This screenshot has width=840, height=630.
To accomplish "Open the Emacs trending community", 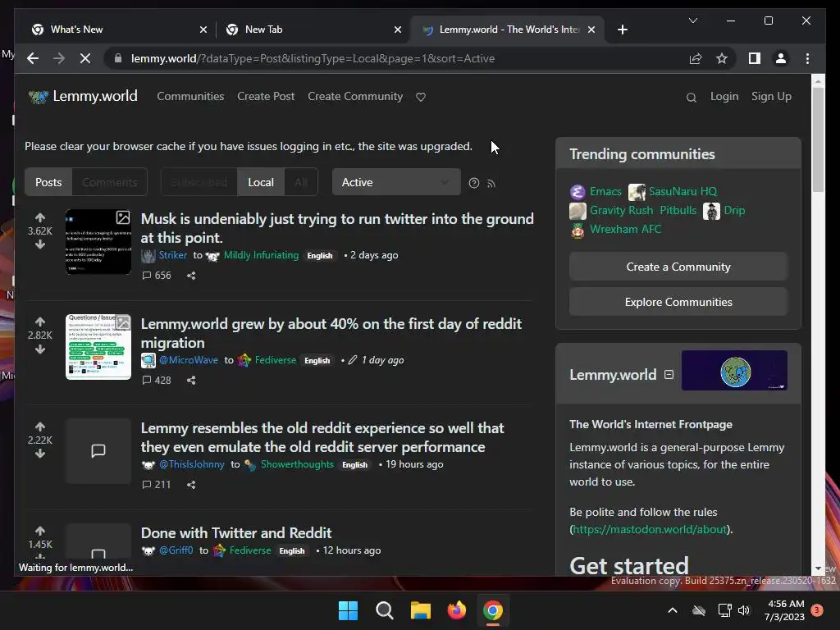I will coord(605,191).
